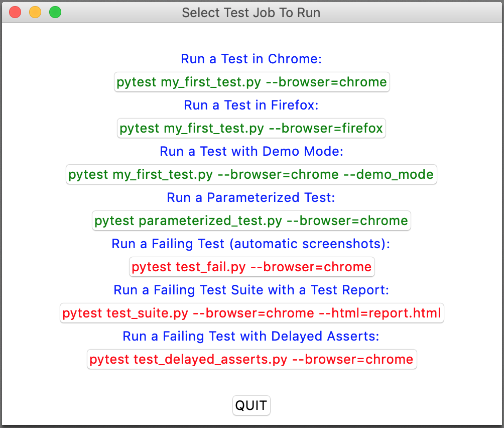
Task: Minimize the window with yellow button
Action: pos(35,12)
